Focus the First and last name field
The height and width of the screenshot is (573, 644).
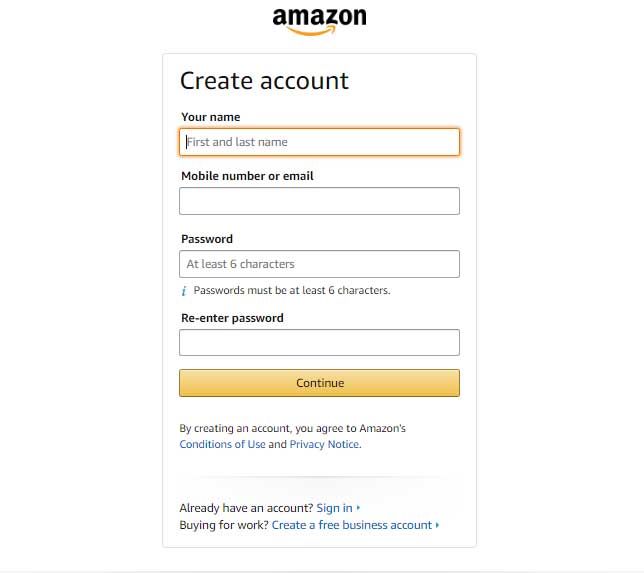click(319, 142)
